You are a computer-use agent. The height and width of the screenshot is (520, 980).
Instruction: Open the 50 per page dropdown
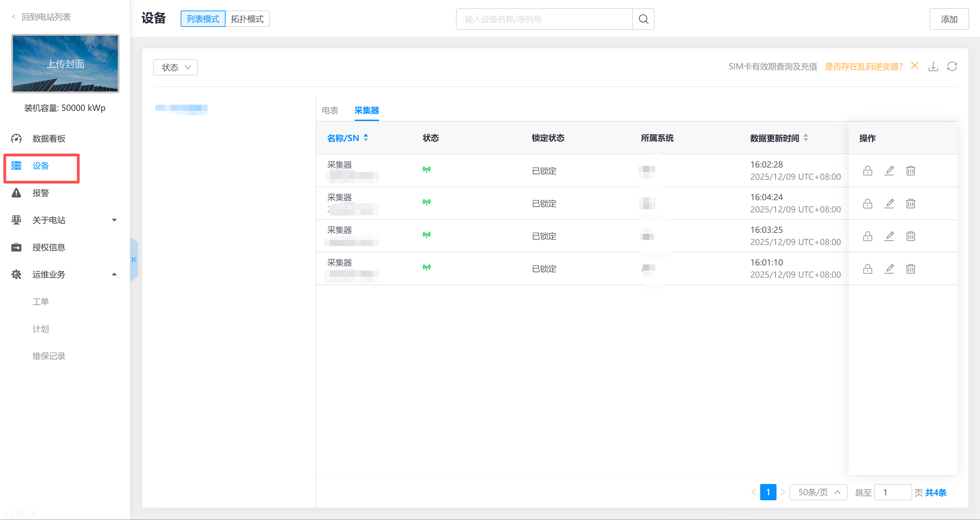click(x=818, y=492)
